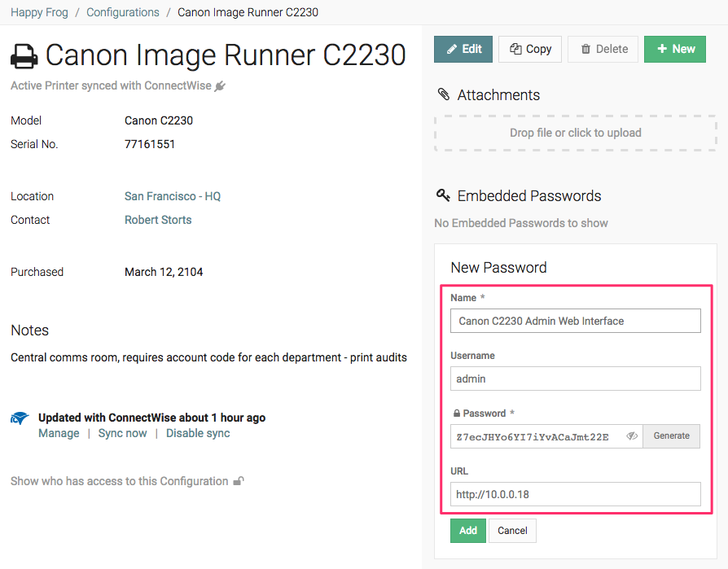Click the paperclip Attachments icon
728x569 pixels.
click(x=443, y=95)
